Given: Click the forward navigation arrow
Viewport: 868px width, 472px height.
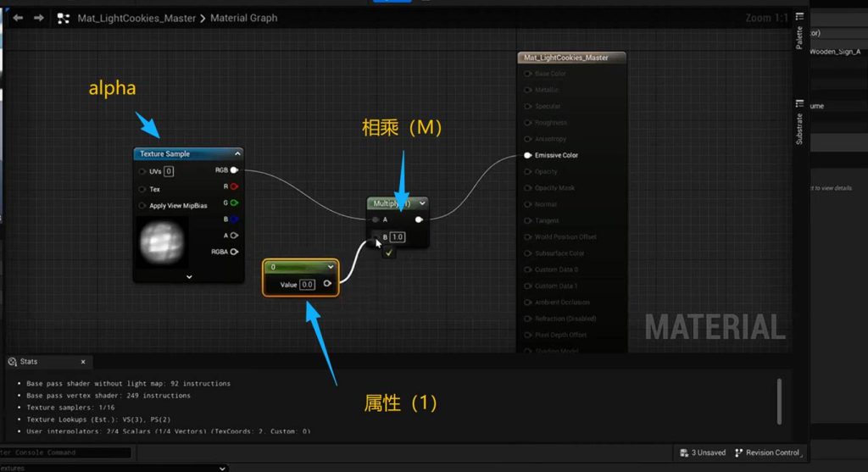Looking at the screenshot, I should pos(38,18).
